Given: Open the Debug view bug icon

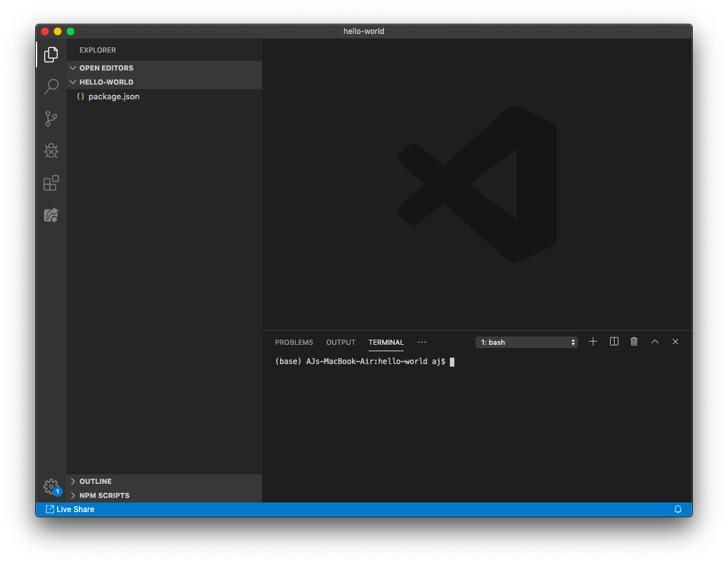Looking at the screenshot, I should pyautogui.click(x=51, y=151).
